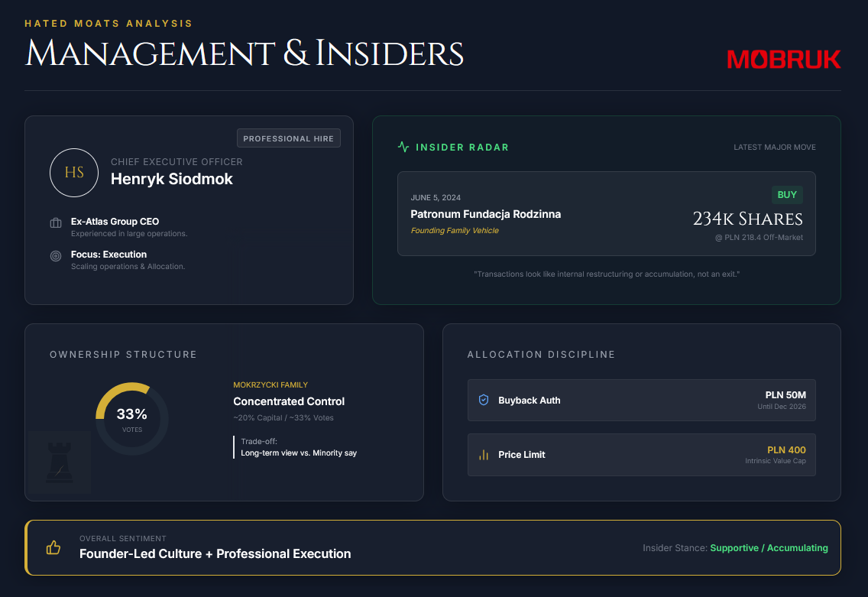The width and height of the screenshot is (868, 597).
Task: Open the Price Limit row
Action: pyautogui.click(x=642, y=455)
